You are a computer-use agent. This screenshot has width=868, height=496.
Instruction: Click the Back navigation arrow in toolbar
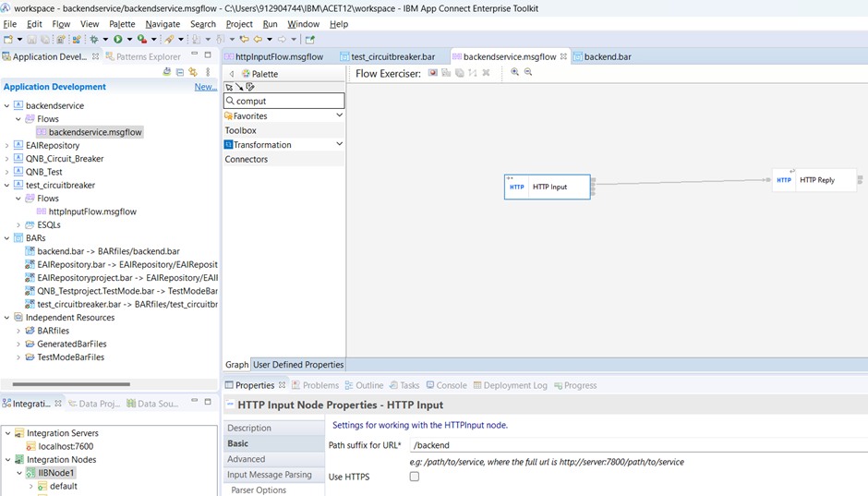point(258,40)
